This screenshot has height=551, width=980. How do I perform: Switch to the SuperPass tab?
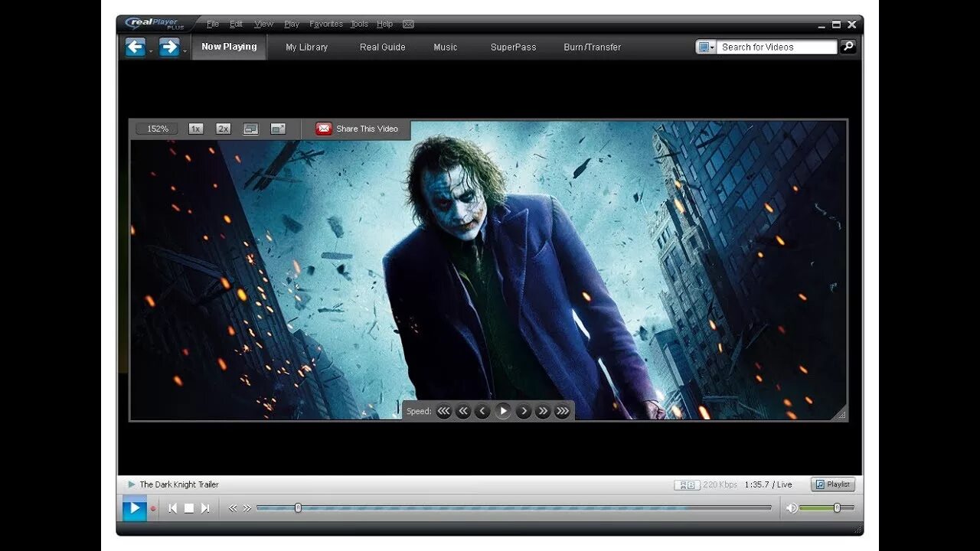[x=513, y=47]
